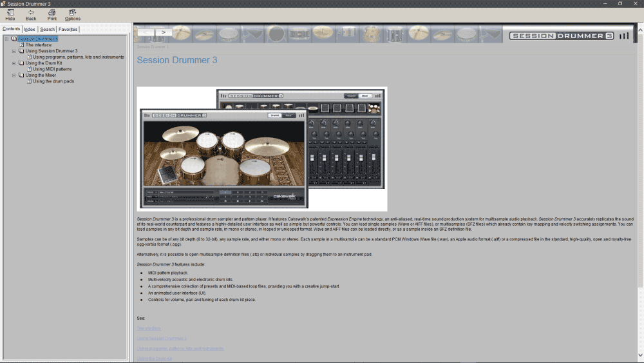
Task: Click the Hide toolbar icon
Action: click(x=10, y=15)
